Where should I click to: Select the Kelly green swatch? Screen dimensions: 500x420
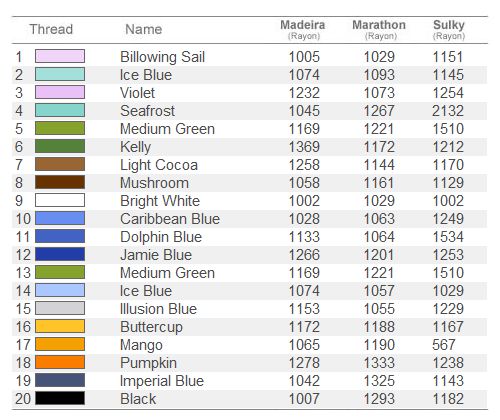(x=60, y=146)
